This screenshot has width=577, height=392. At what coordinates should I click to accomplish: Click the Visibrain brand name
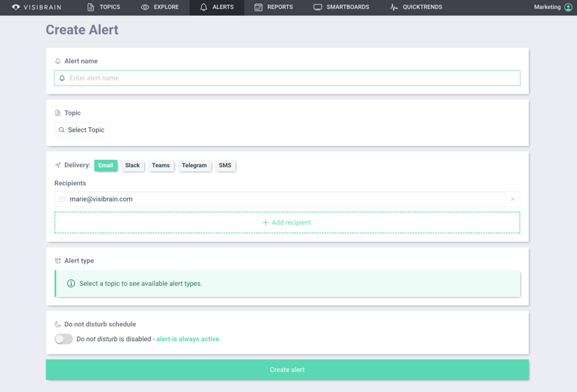(43, 7)
